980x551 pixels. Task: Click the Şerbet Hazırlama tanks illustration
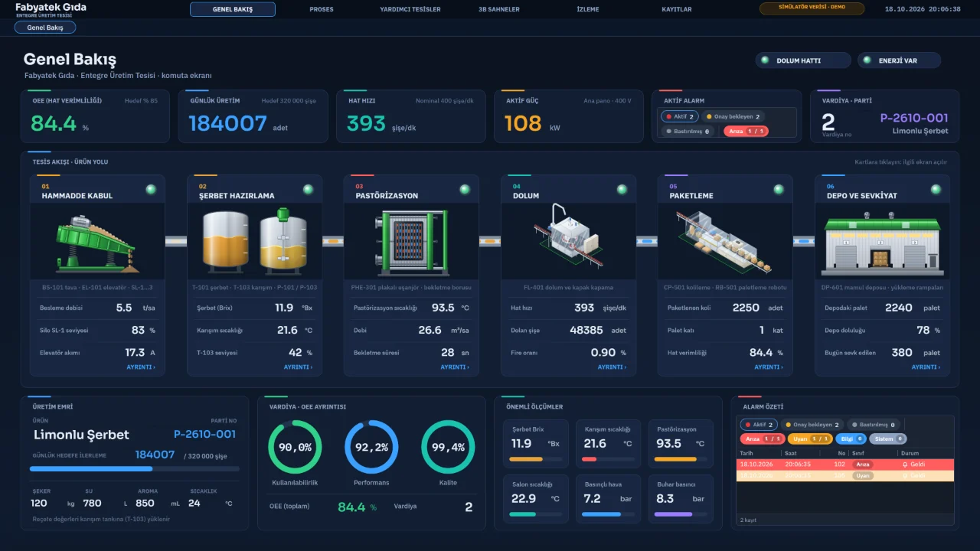click(x=254, y=242)
